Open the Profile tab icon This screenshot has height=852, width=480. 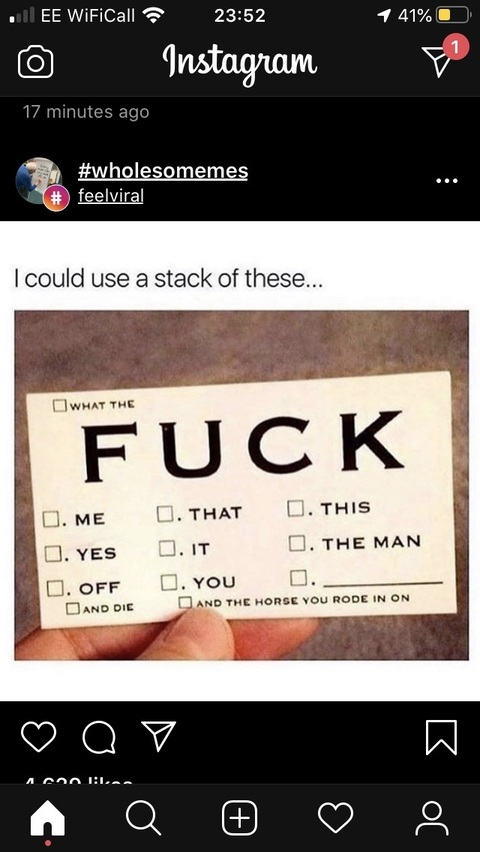[x=432, y=818]
